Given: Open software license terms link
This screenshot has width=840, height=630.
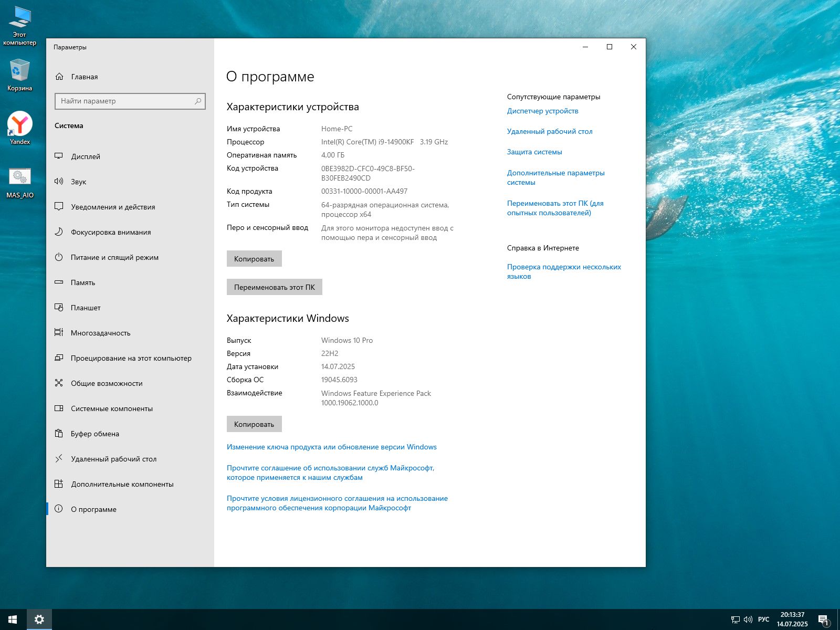Looking at the screenshot, I should (x=337, y=503).
